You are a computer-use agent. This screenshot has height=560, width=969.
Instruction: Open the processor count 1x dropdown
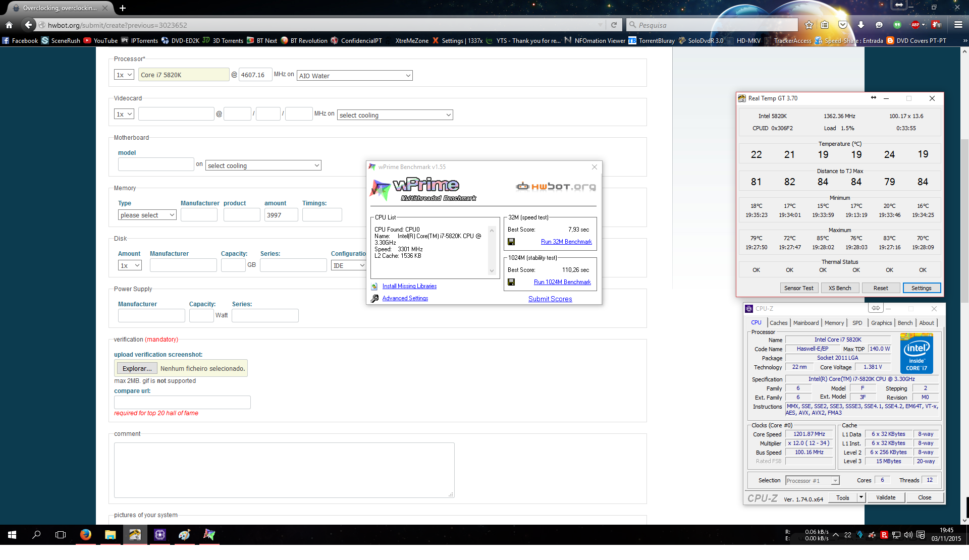pyautogui.click(x=124, y=75)
